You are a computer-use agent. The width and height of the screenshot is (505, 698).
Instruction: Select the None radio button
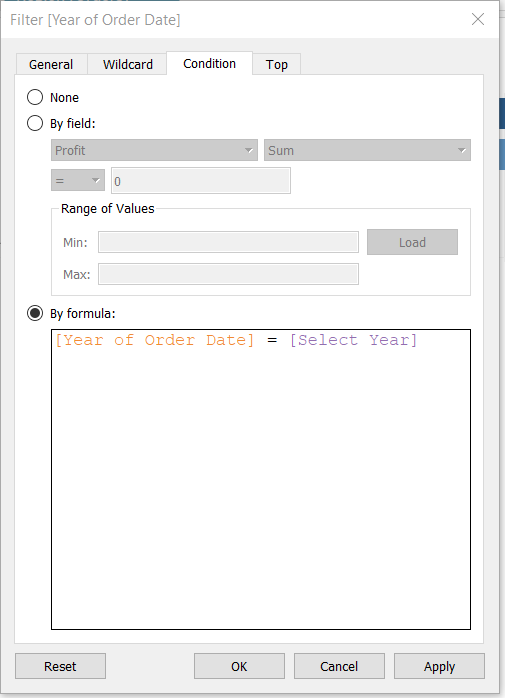pyautogui.click(x=35, y=97)
